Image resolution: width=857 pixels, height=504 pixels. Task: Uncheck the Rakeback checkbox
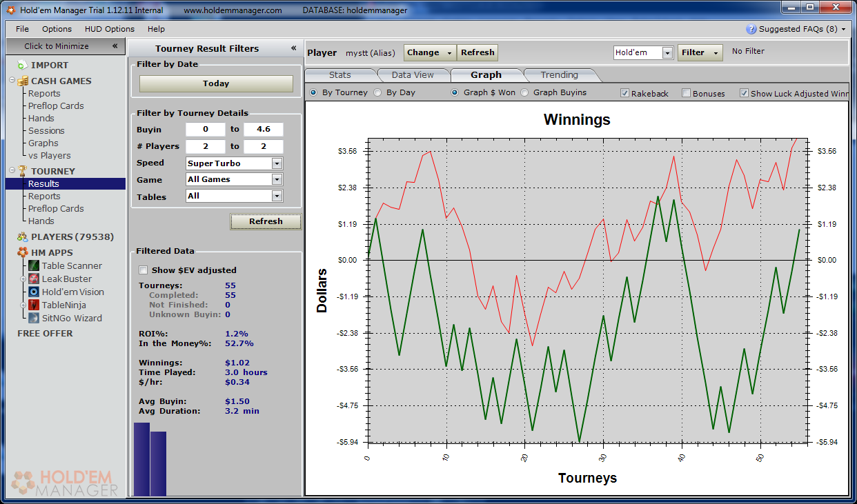point(624,93)
